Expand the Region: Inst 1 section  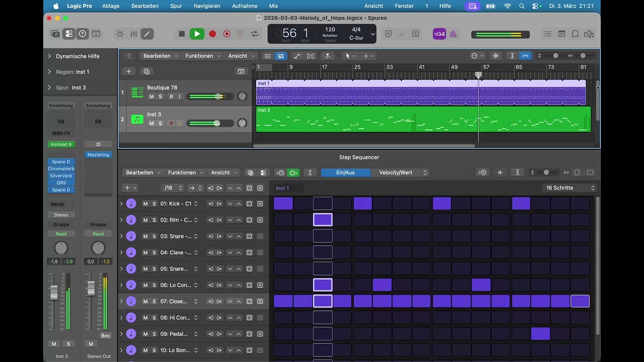point(49,72)
